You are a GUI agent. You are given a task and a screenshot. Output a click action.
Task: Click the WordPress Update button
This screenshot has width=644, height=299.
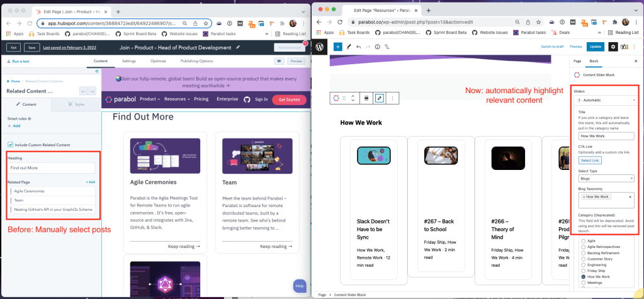click(596, 47)
